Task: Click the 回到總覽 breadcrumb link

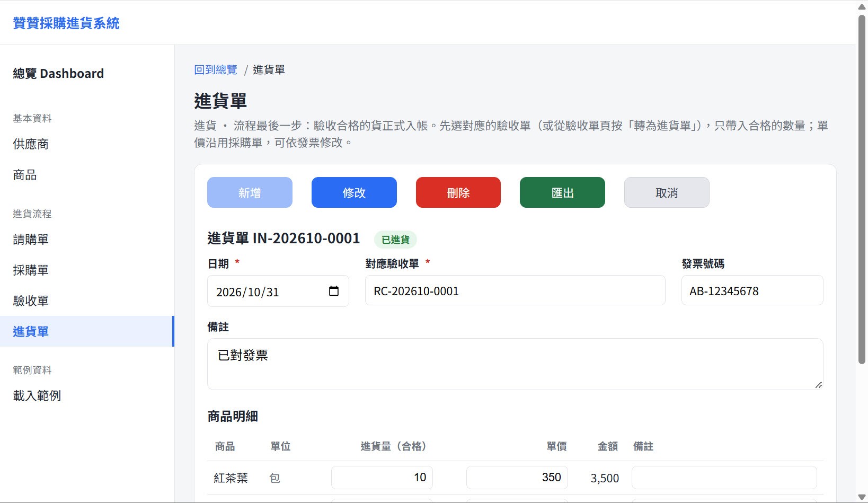Action: point(216,70)
